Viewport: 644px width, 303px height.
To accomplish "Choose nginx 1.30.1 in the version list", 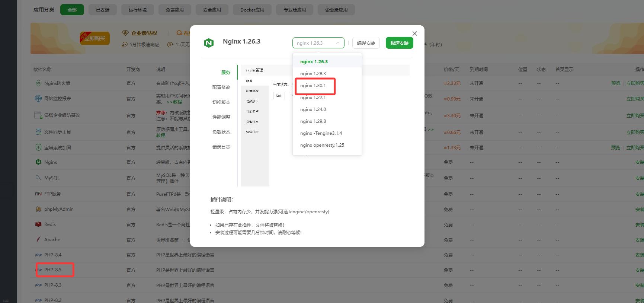I will pos(327,86).
